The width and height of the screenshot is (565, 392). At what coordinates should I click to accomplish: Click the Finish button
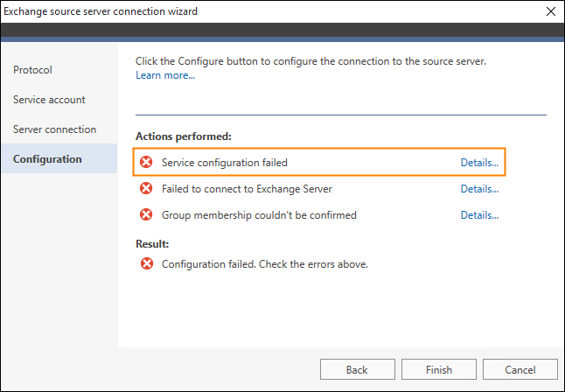tap(439, 369)
